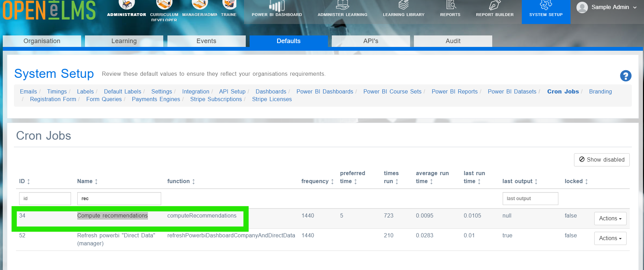Open the Curriculum Developer role icon

click(x=164, y=5)
